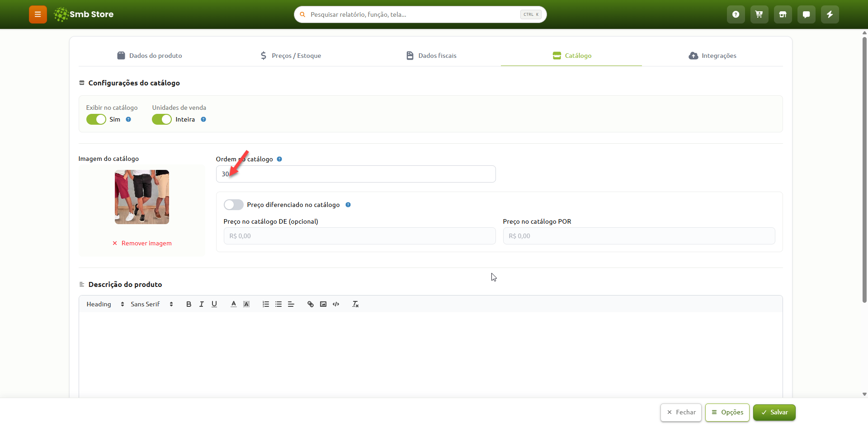Open the lightning quick actions icon
Image resolution: width=868 pixels, height=427 pixels.
830,14
